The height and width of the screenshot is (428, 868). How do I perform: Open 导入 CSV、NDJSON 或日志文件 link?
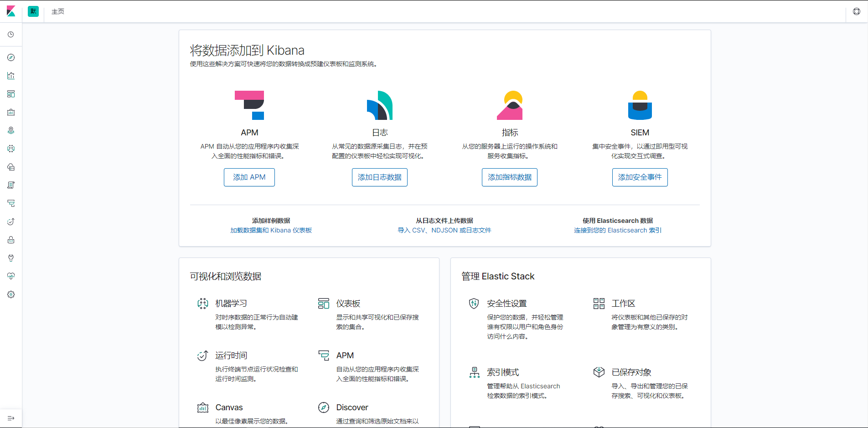tap(444, 230)
